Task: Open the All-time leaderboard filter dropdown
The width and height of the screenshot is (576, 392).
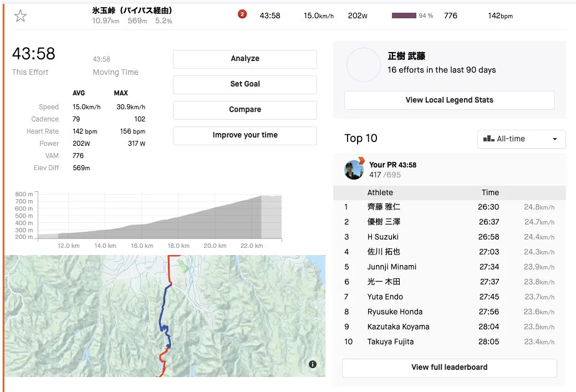Action: coord(521,139)
